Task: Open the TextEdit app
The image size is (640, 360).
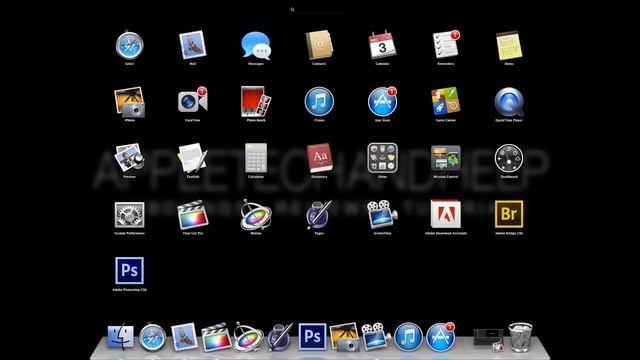Action: click(193, 158)
